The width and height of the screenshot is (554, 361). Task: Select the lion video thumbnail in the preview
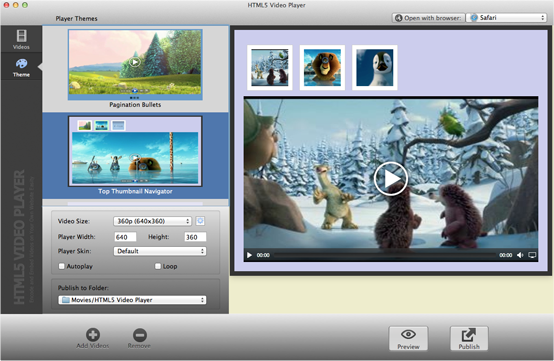tap(322, 67)
